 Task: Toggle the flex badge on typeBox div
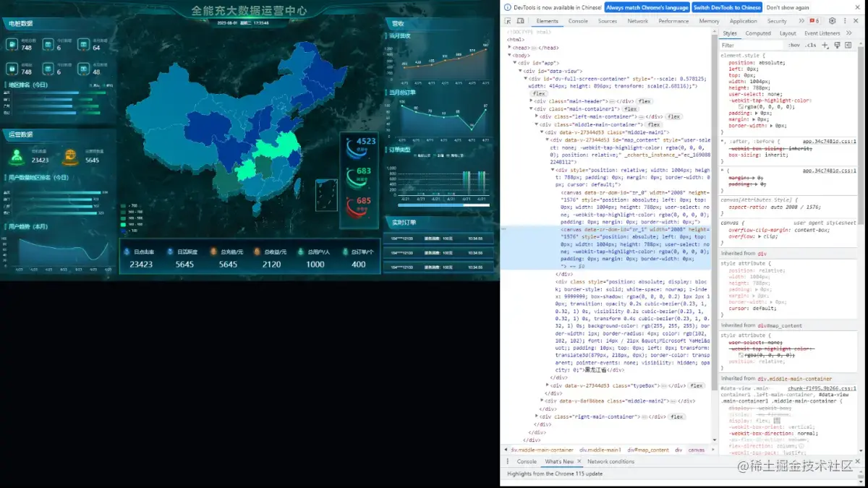696,385
